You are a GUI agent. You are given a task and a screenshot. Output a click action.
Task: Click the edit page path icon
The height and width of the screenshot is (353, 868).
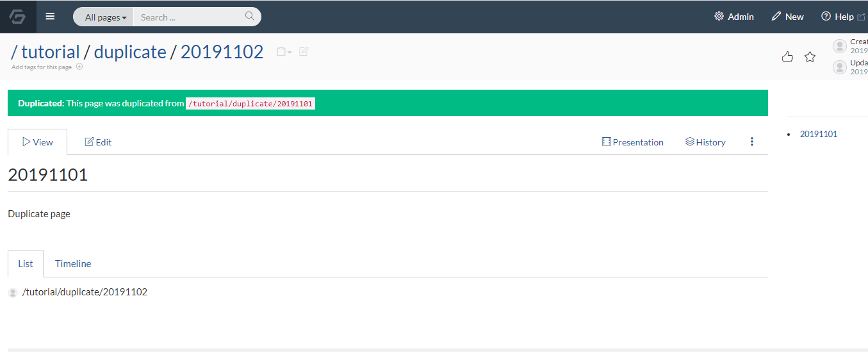tap(304, 51)
